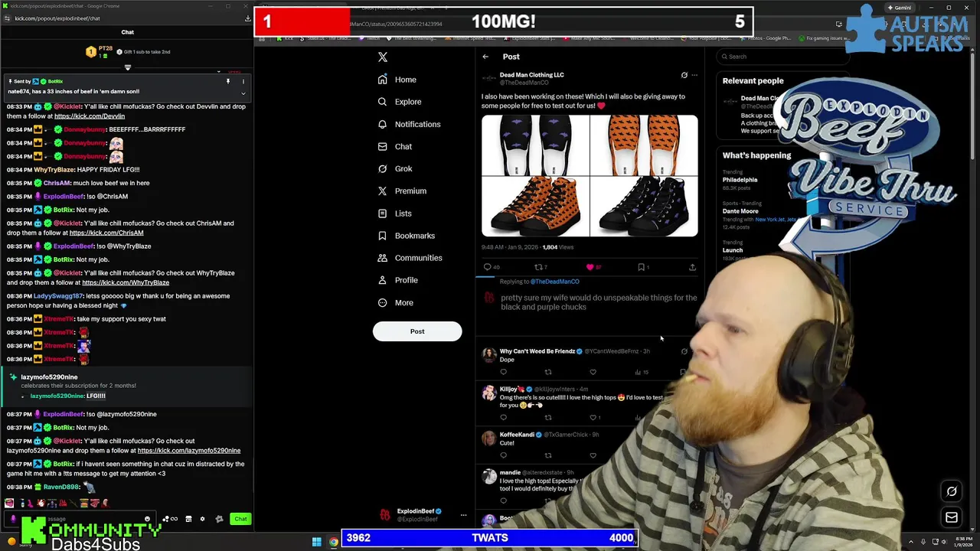Click the white Post button
The height and width of the screenshot is (551, 980).
point(417,331)
